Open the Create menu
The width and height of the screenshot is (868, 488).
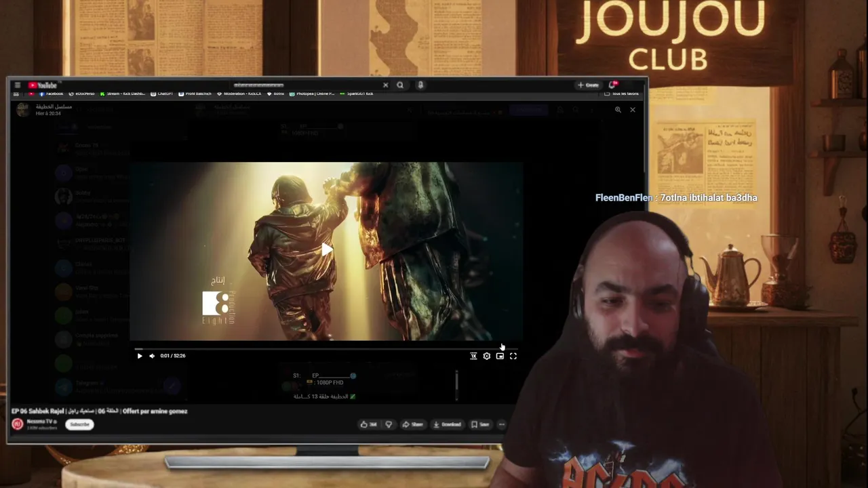(588, 85)
